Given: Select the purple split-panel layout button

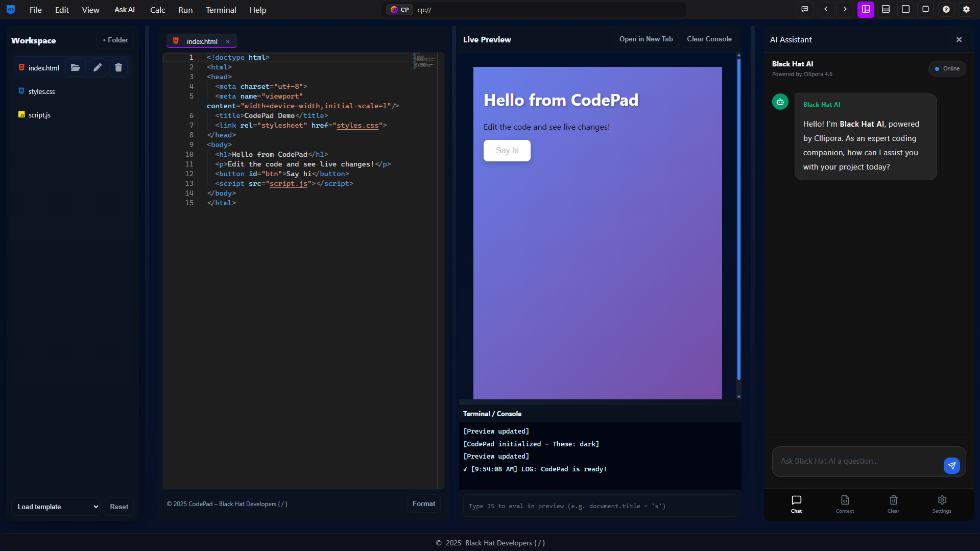Looking at the screenshot, I should [x=866, y=9].
